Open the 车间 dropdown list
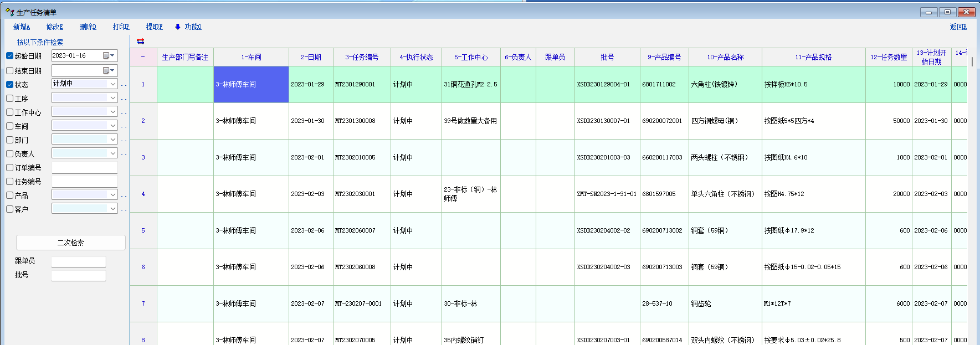 pyautogui.click(x=113, y=126)
